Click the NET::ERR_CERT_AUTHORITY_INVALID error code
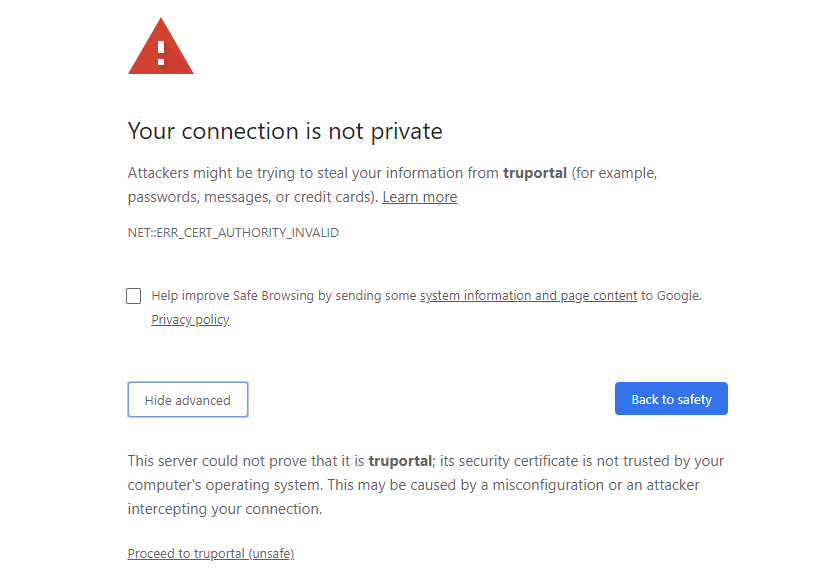This screenshot has width=837, height=587. (233, 233)
